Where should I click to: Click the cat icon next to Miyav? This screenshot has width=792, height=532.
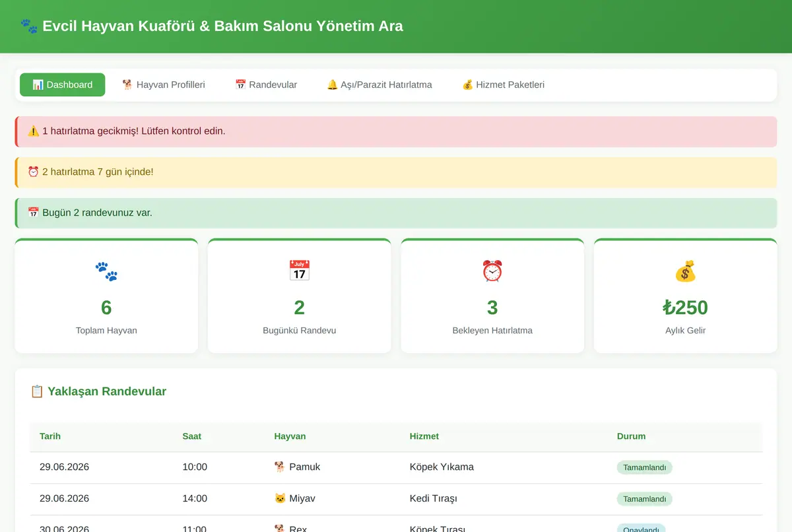280,498
